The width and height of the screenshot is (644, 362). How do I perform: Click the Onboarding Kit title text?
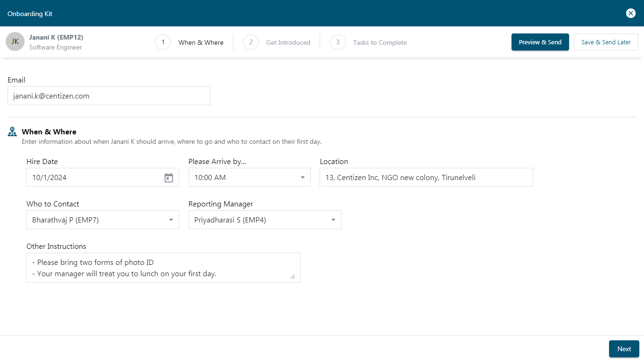click(30, 14)
